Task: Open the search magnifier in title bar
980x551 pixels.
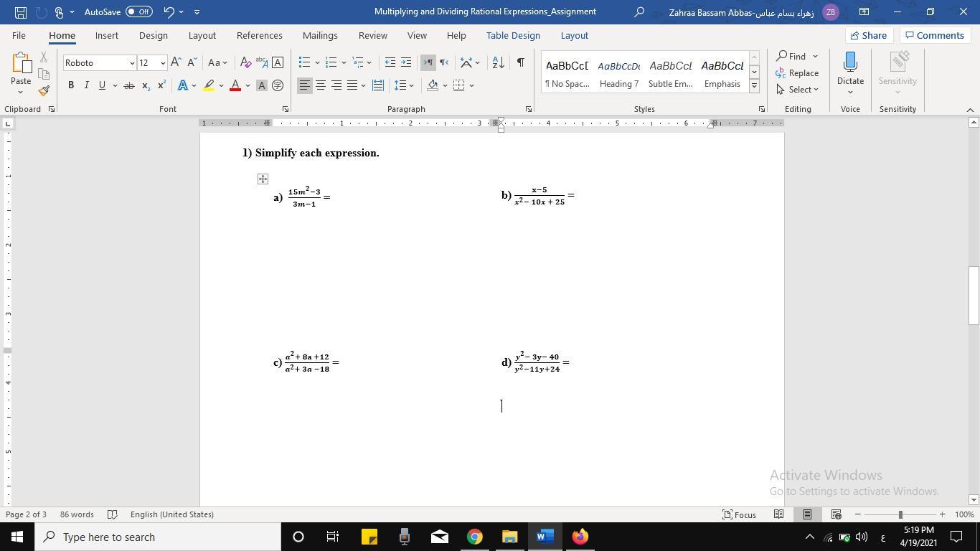Action: [639, 12]
